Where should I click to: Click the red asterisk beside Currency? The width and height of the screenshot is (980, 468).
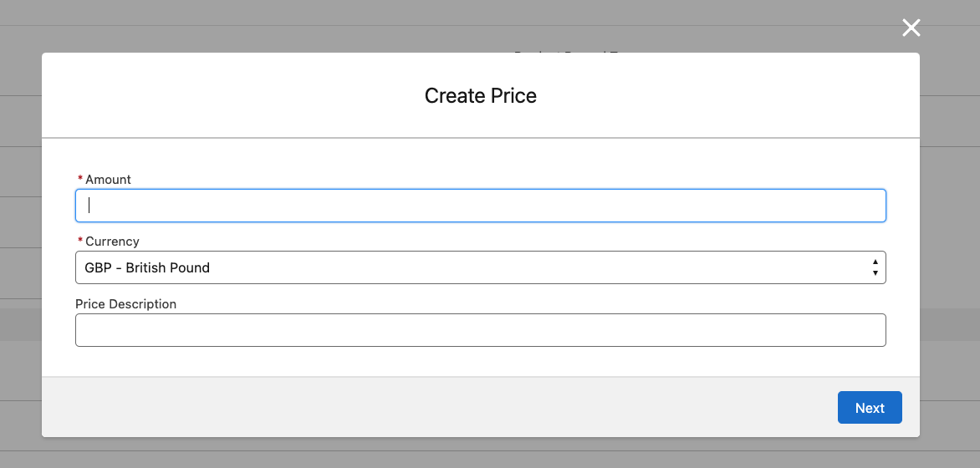80,241
